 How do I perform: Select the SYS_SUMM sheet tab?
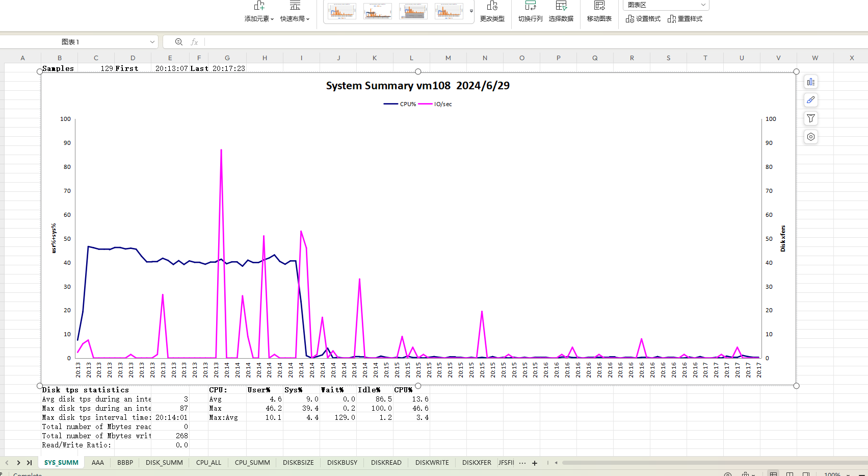(x=61, y=463)
